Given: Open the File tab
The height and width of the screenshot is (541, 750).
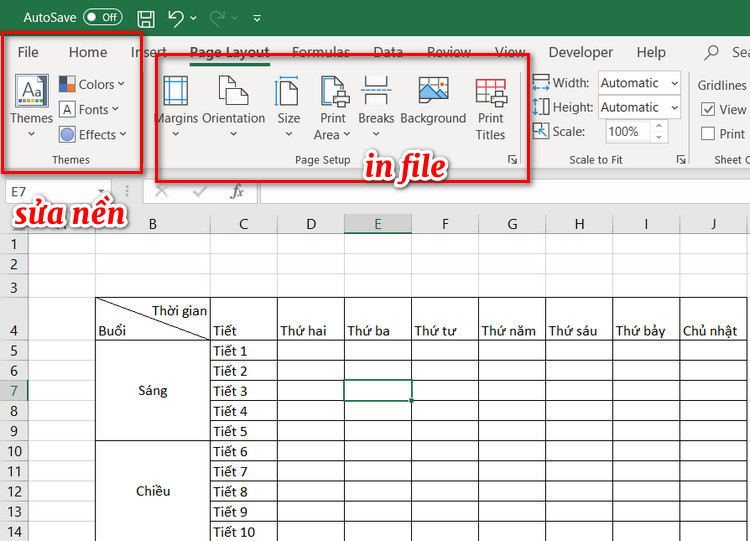Looking at the screenshot, I should (x=28, y=52).
